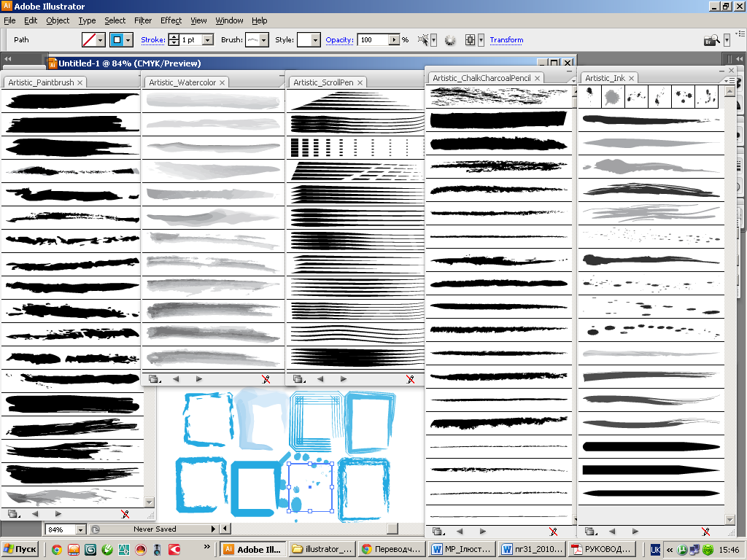Click the selected ink splatter frame on canvas
Image resolution: width=747 pixels, height=560 pixels.
tap(310, 486)
